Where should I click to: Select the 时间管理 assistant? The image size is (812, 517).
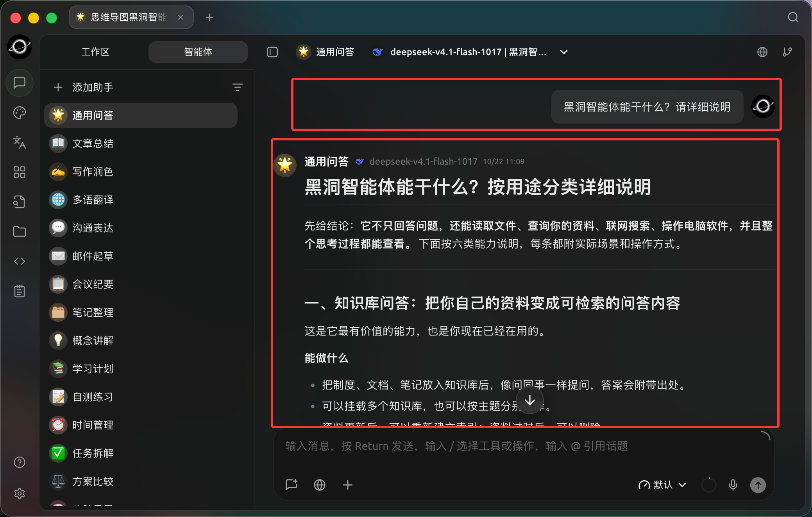(x=141, y=425)
